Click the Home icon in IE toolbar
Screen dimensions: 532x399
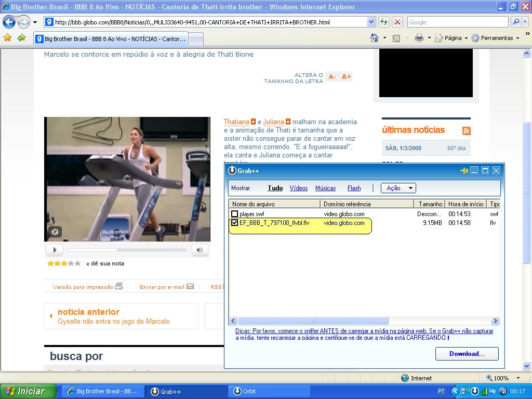(x=375, y=38)
